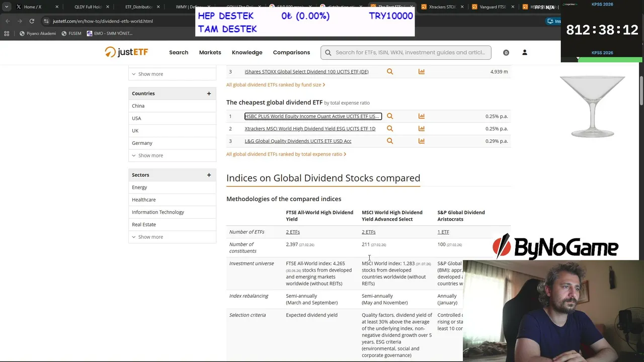
Task: Select Real Estate in the Sectors list
Action: tap(144, 224)
